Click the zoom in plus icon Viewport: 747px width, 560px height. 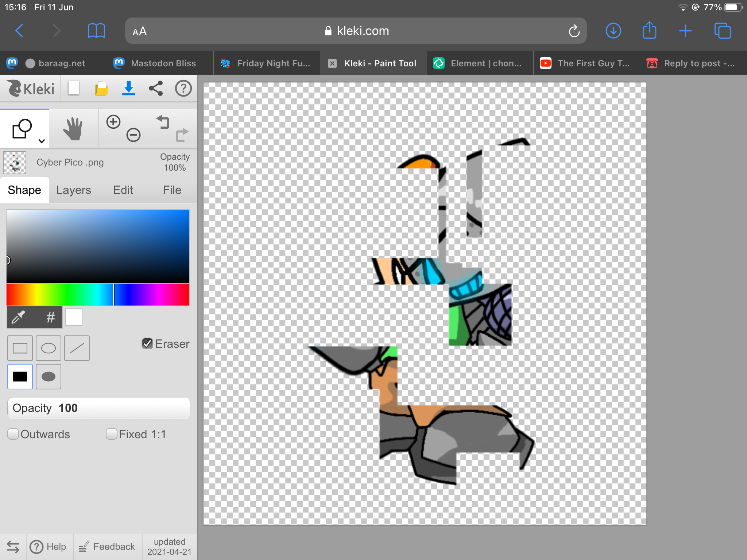[113, 122]
